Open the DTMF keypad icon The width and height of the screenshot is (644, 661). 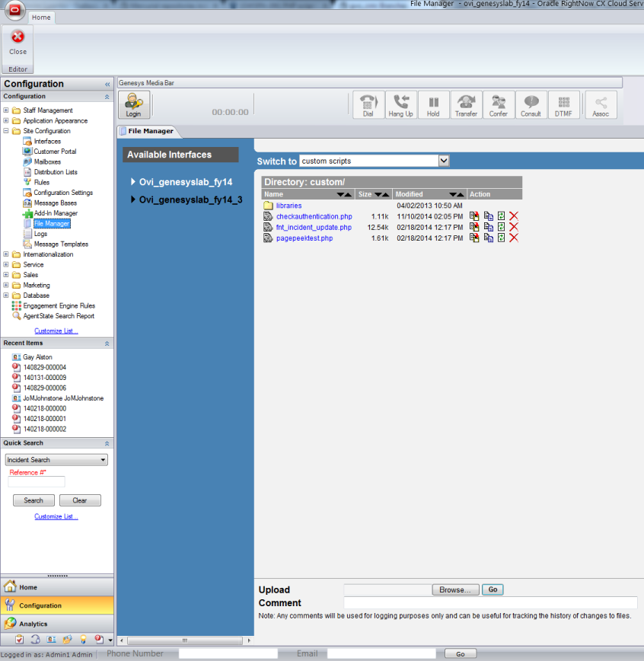564,105
